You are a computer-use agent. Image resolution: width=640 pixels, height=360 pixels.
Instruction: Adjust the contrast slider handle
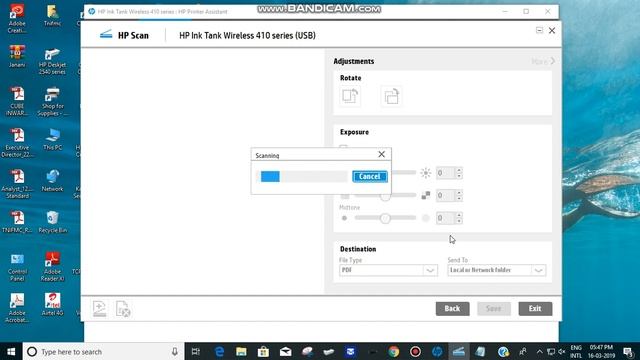[x=385, y=197]
